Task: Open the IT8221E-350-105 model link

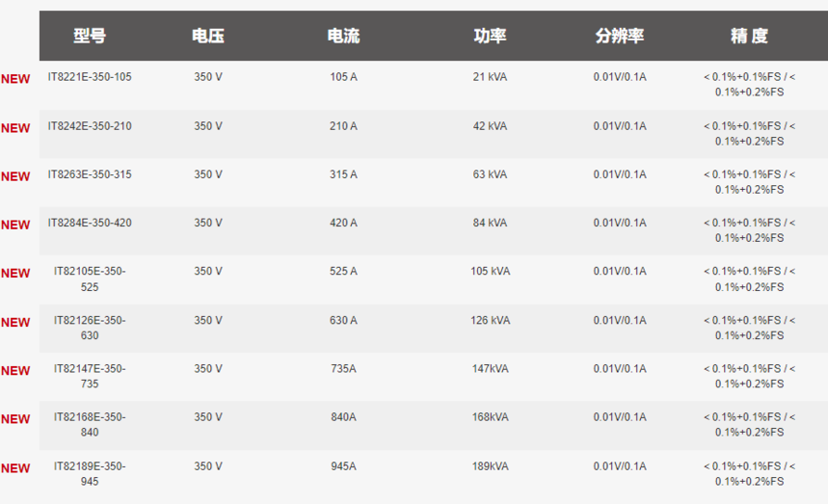Action: click(x=90, y=77)
